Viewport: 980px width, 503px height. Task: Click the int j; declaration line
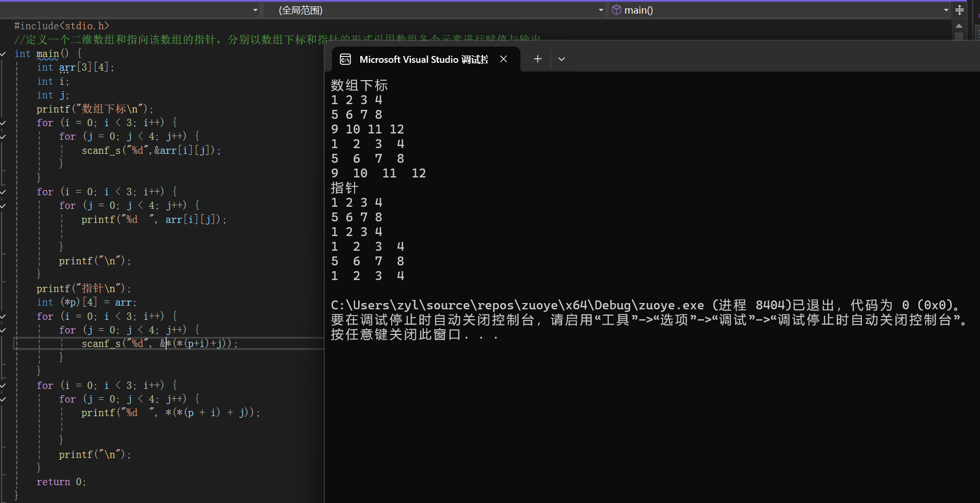(53, 95)
